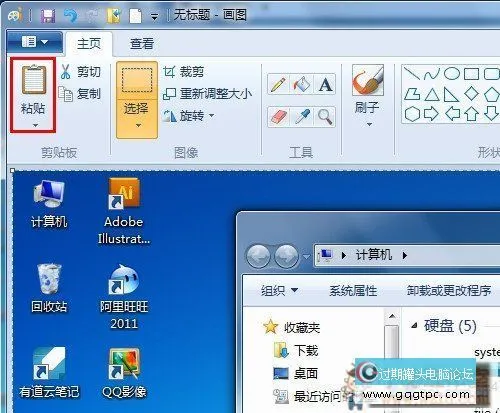The height and width of the screenshot is (413, 500).
Task: Select the Eraser tool
Action: 278,116
